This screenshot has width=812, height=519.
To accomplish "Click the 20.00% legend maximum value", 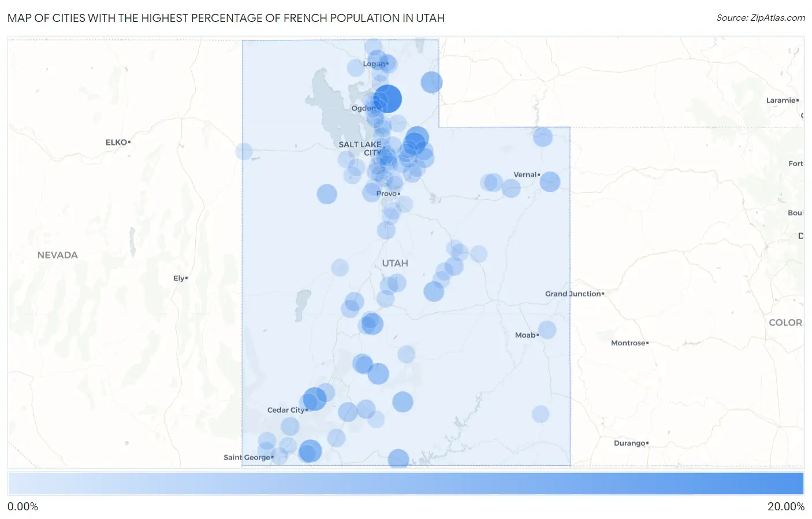I will coord(785,507).
